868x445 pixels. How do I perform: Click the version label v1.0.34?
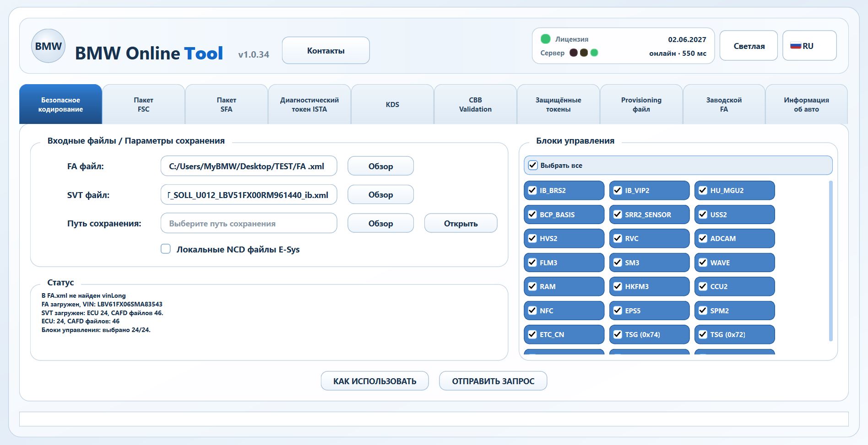(x=254, y=54)
